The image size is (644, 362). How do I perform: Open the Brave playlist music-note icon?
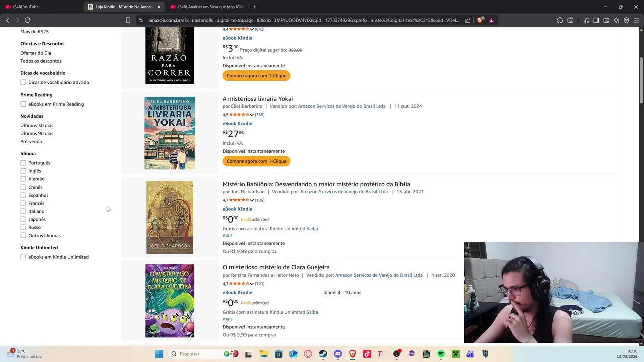point(586,20)
